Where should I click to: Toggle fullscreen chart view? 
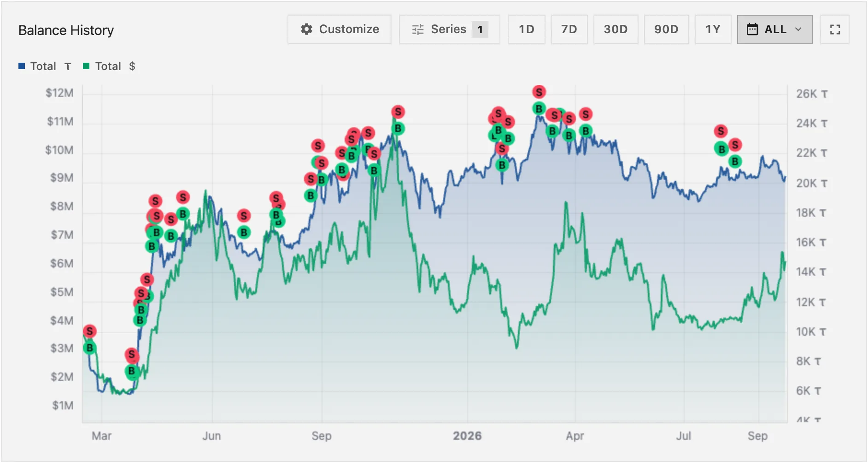[835, 30]
